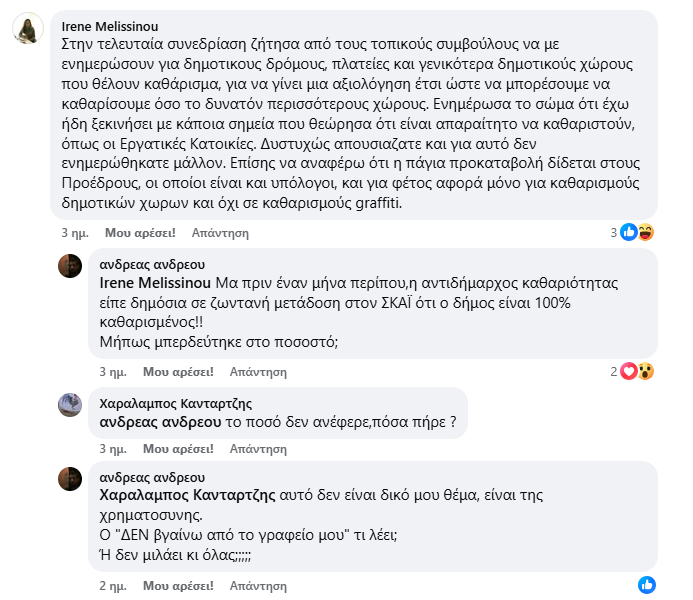Like Χαραλαμπος Κανταρτζης's comment
The image size is (693, 600).
(177, 445)
